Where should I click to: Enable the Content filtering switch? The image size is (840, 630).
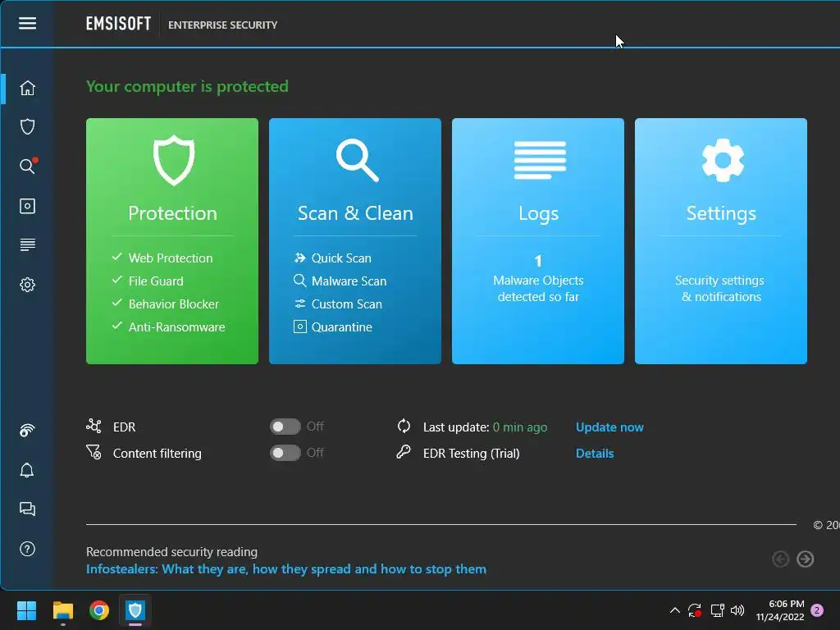pyautogui.click(x=285, y=453)
